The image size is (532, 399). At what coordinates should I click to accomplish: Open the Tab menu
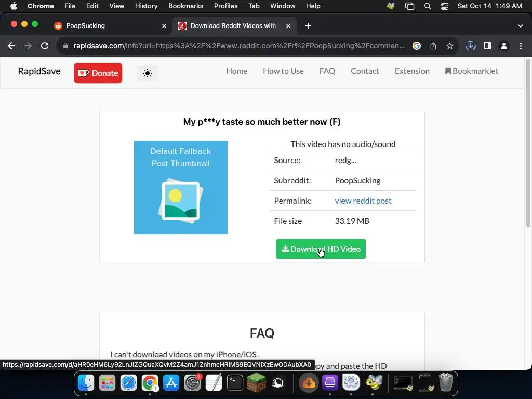click(254, 6)
